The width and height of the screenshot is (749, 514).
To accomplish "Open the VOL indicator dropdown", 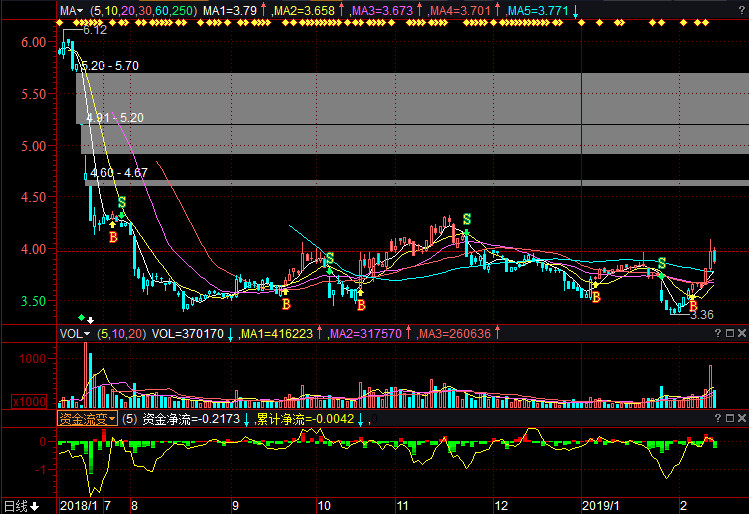I will [x=75, y=333].
